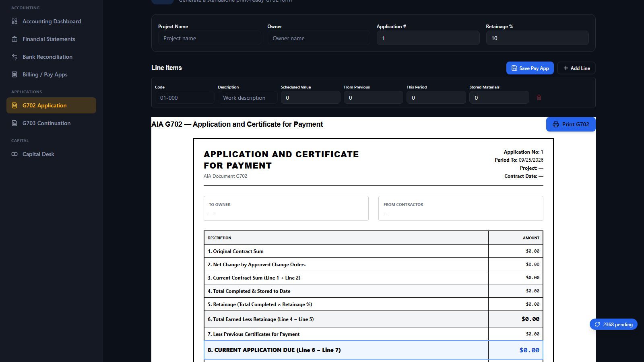
Task: Click the Code field 01-000
Action: (x=185, y=97)
